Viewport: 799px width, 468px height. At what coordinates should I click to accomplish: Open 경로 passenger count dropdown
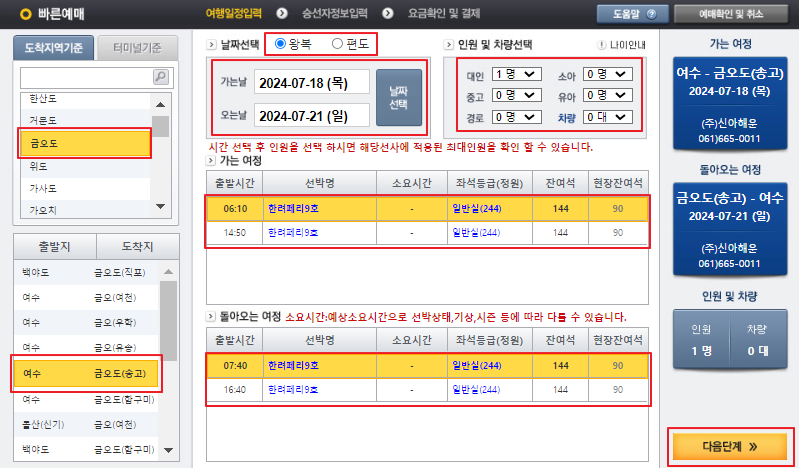coord(516,117)
